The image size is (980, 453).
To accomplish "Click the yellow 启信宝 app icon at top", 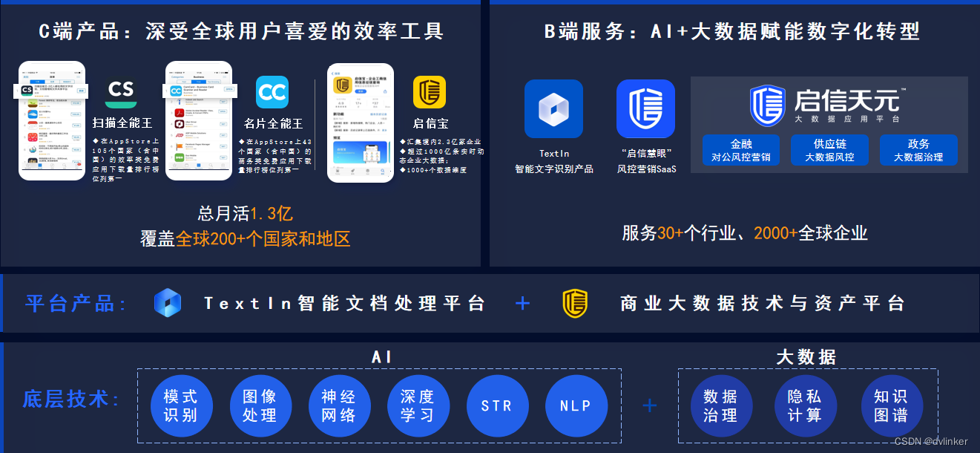I will coord(430,92).
